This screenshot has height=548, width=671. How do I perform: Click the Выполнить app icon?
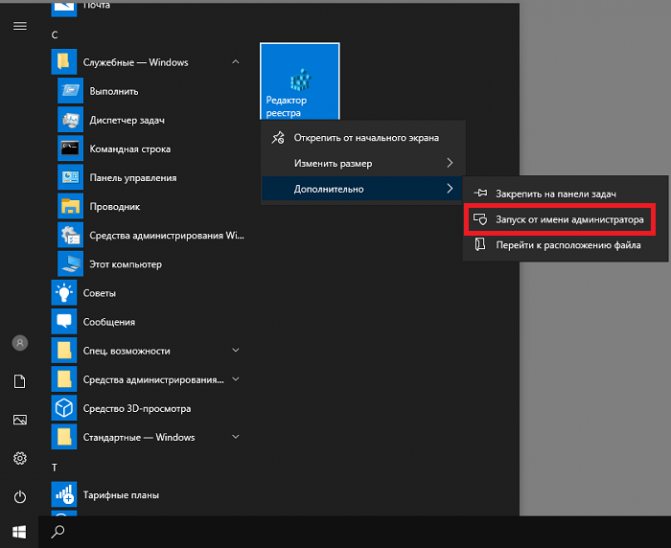point(70,91)
